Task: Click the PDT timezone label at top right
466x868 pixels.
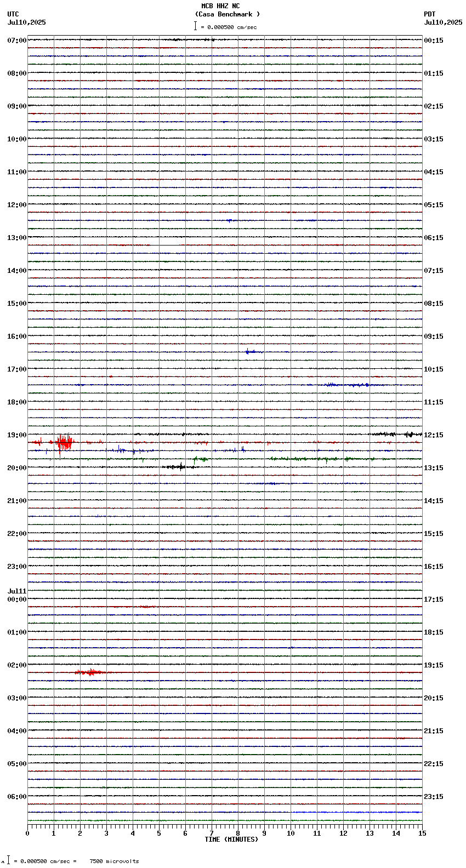Action: (429, 14)
